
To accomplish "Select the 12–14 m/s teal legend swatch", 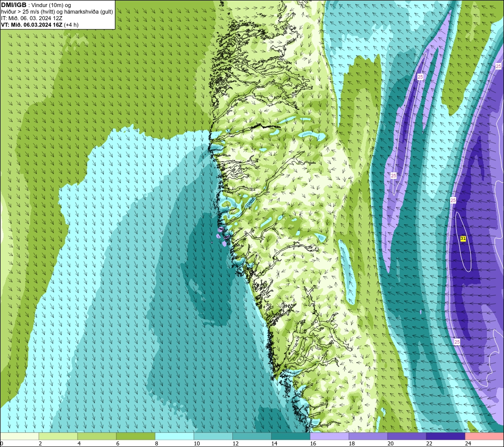I will (251, 436).
